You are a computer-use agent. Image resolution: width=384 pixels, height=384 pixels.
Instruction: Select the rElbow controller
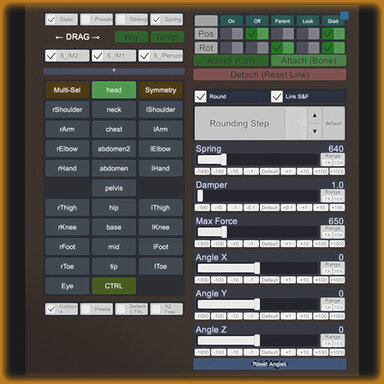pyautogui.click(x=67, y=149)
